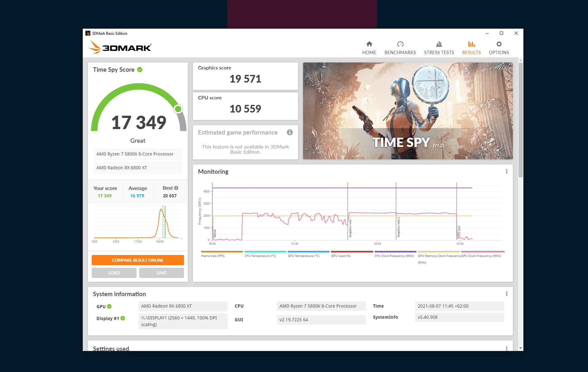Click the SAVE button
The image size is (588, 372).
click(161, 273)
